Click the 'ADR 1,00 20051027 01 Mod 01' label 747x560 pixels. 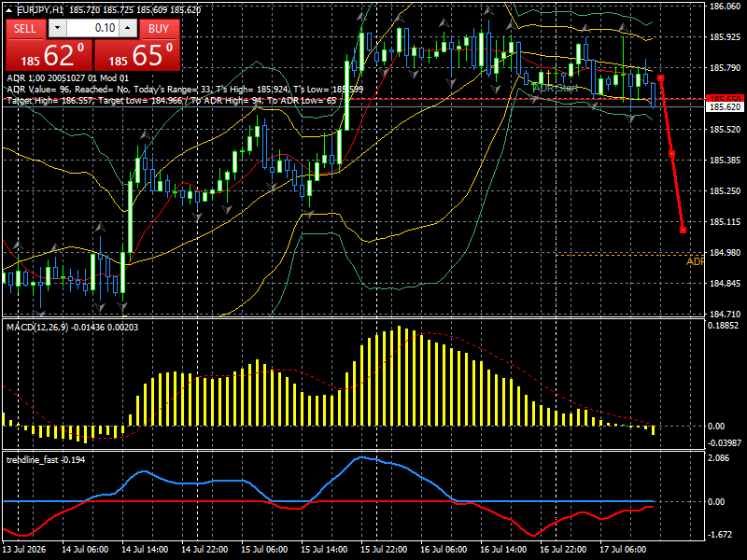[67, 78]
